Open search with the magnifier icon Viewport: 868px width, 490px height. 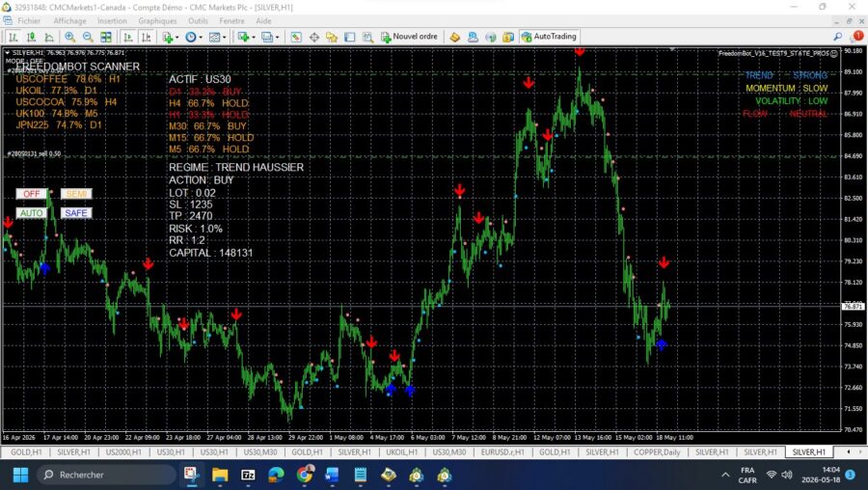pos(838,37)
